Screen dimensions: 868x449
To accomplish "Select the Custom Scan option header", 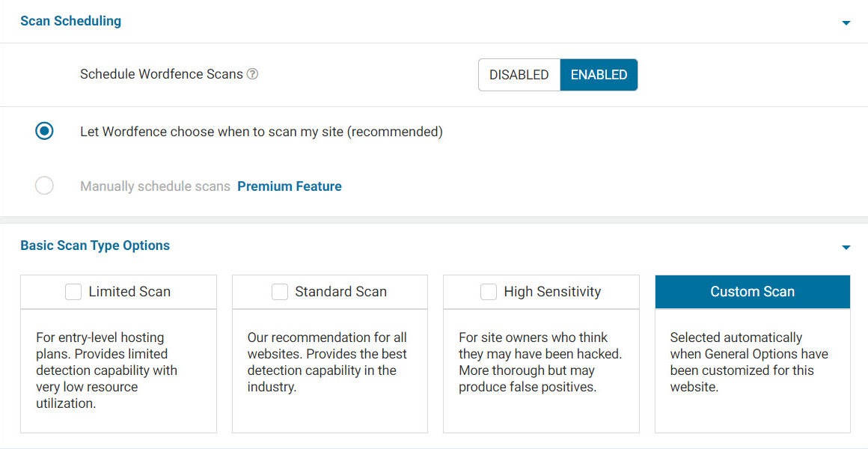I will pos(752,292).
